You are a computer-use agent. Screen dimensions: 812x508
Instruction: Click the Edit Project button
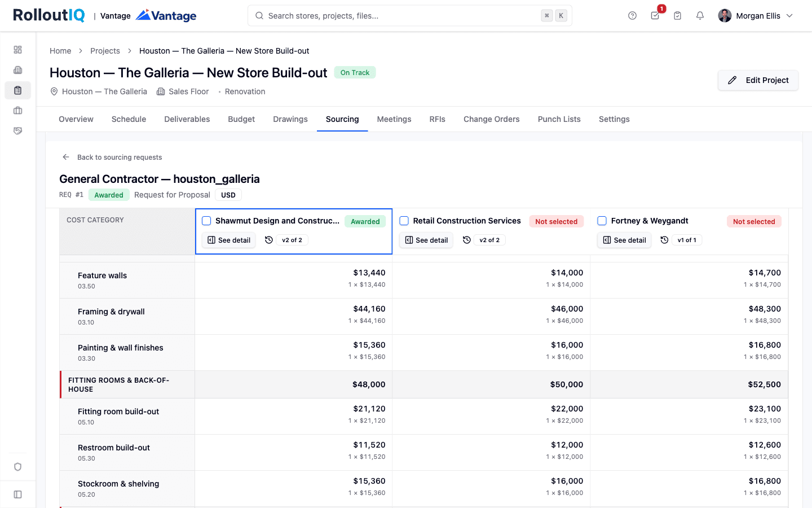point(758,80)
